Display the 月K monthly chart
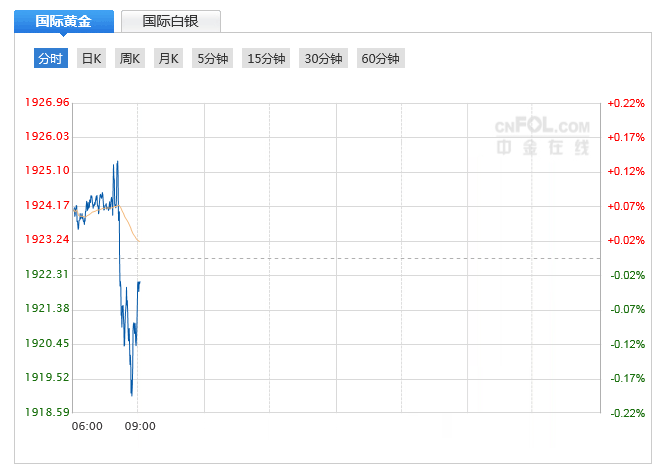 (167, 59)
